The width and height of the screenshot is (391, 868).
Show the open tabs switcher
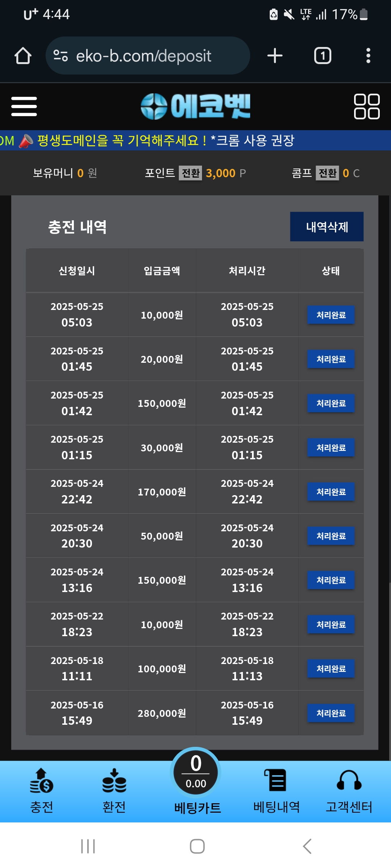point(322,56)
